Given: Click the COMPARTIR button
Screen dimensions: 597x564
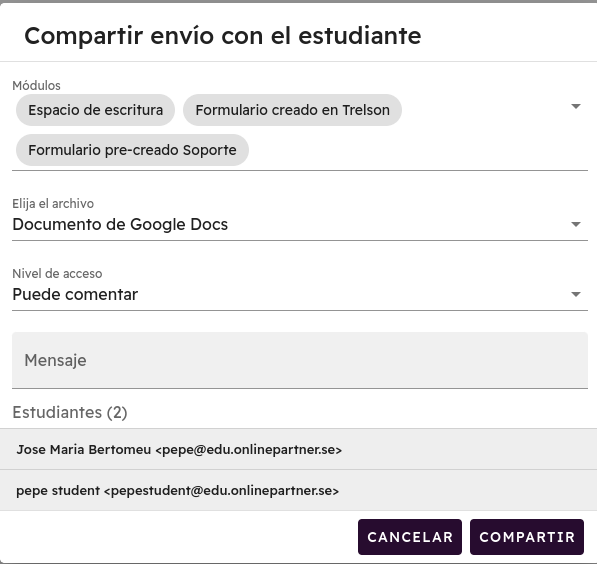Looking at the screenshot, I should [527, 537].
